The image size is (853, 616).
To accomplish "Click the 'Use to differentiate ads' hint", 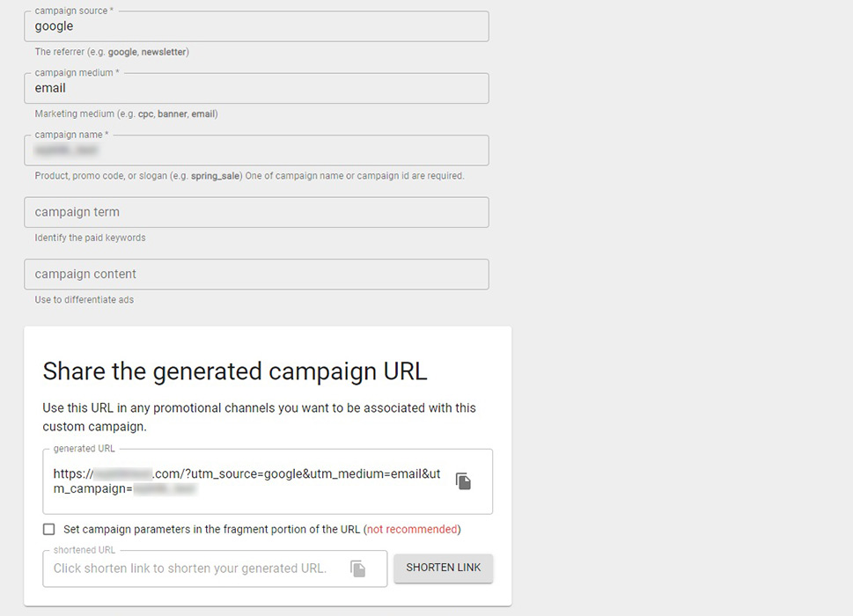I will 85,299.
